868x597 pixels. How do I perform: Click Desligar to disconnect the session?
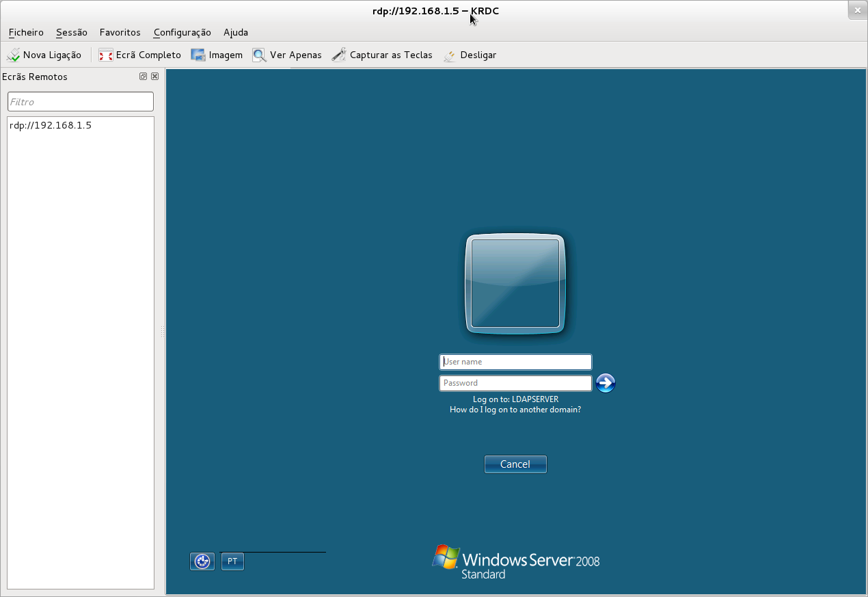450,55
